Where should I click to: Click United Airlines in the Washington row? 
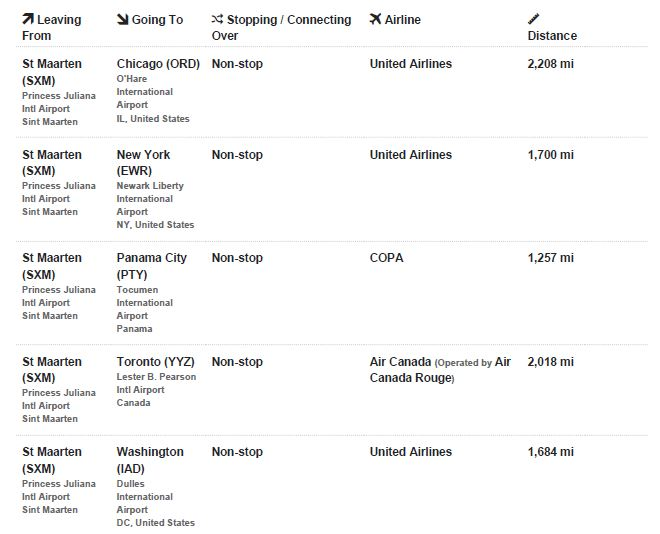tap(410, 452)
